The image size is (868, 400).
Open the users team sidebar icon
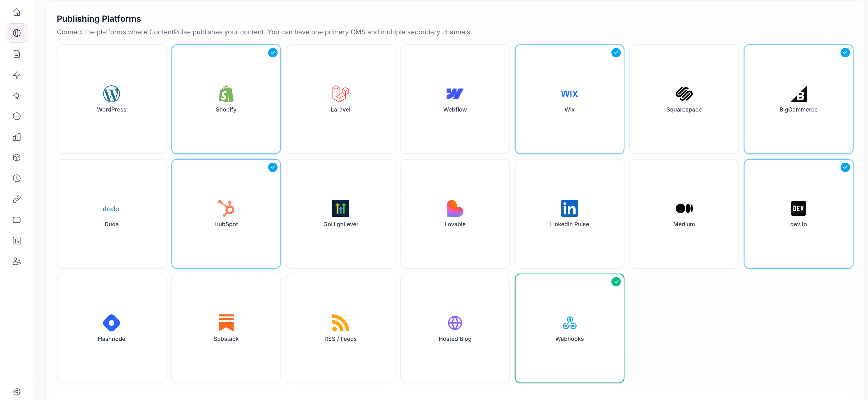point(16,261)
